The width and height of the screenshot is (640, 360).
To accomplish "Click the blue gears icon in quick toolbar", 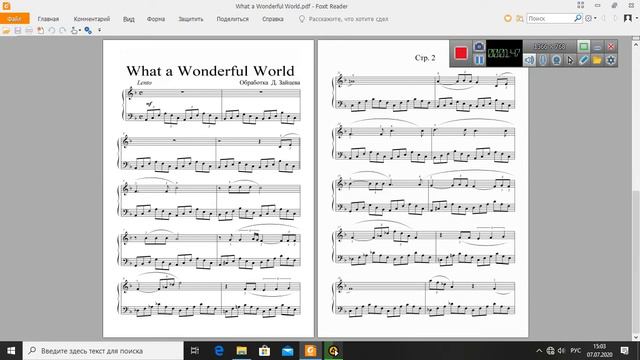I will pos(88,30).
